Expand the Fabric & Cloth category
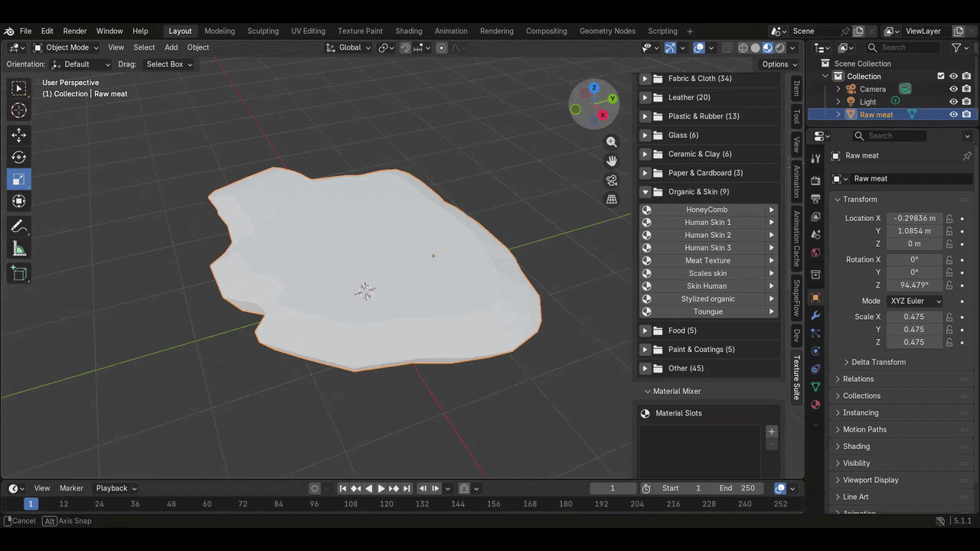The height and width of the screenshot is (551, 980). [x=645, y=79]
